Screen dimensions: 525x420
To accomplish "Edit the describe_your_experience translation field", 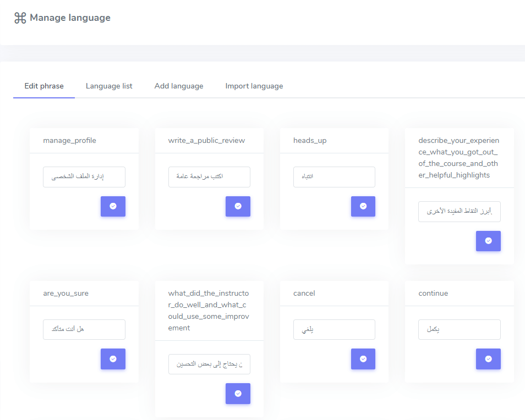I will (460, 212).
